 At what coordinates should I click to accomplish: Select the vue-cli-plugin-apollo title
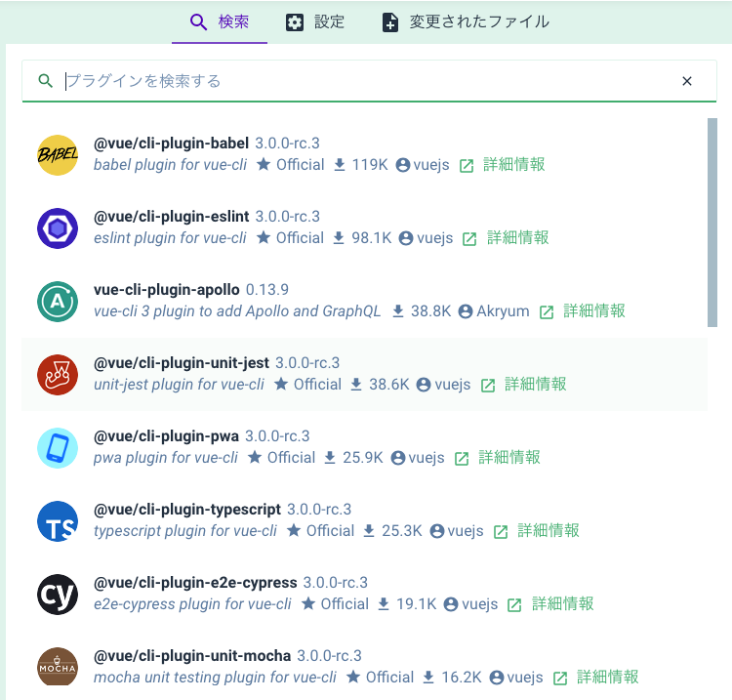coord(167,290)
